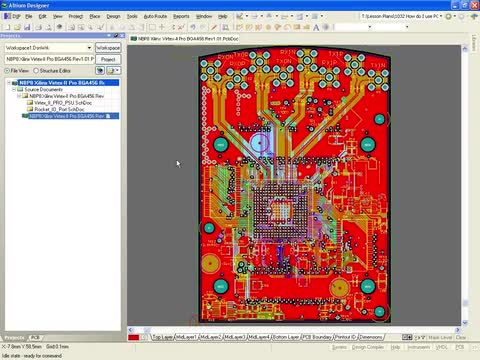Switch to the MidLayer2 tab
Screen dimensions: 480x360
coord(210,337)
